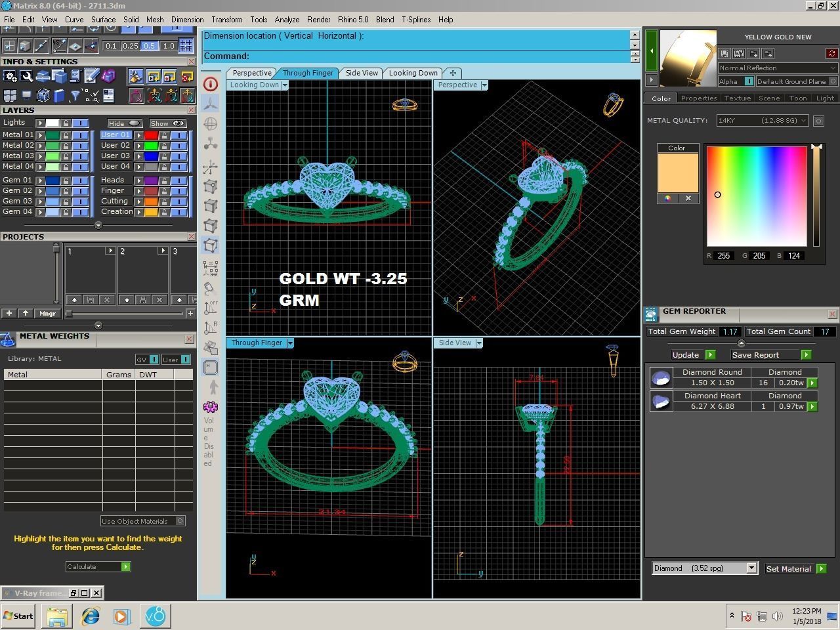Viewport: 840px width, 630px height.
Task: Switch to the Side View tab
Action: pyautogui.click(x=362, y=73)
